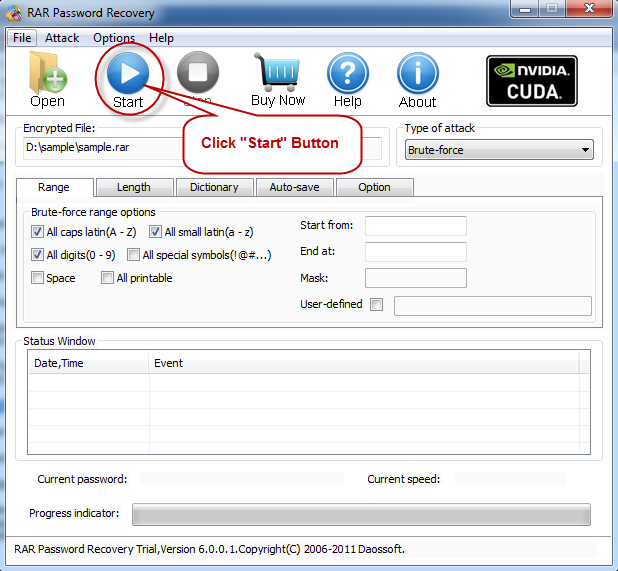Click the Current password label
Viewport: 618px width, 571px height.
pyautogui.click(x=82, y=479)
